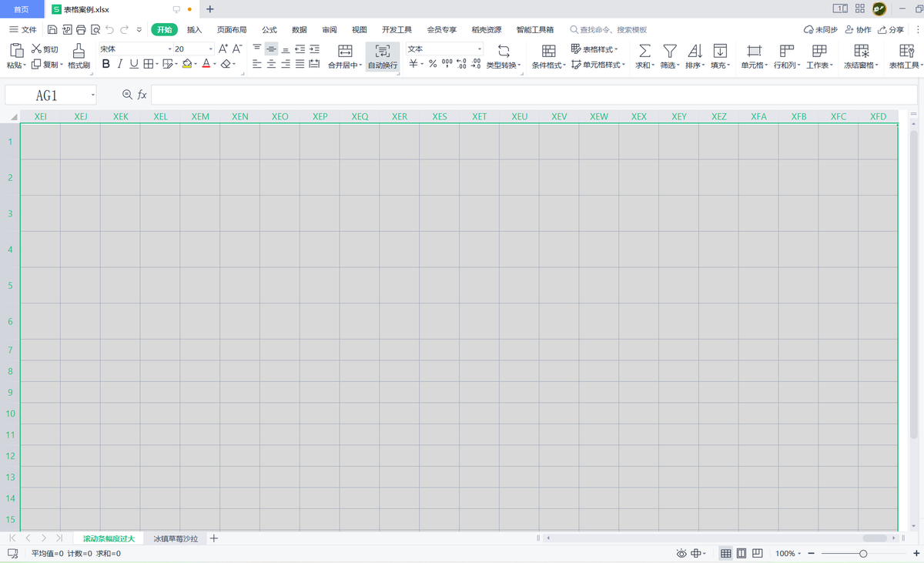Screen dimensions: 924x563
Task: Switch to Page Break Preview in status bar
Action: (x=758, y=554)
